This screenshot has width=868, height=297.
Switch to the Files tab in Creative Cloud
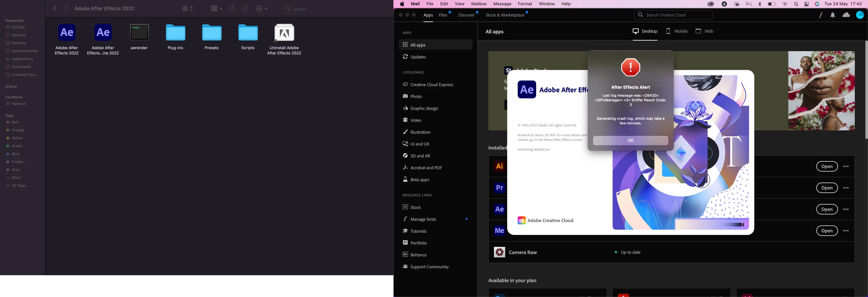(443, 15)
